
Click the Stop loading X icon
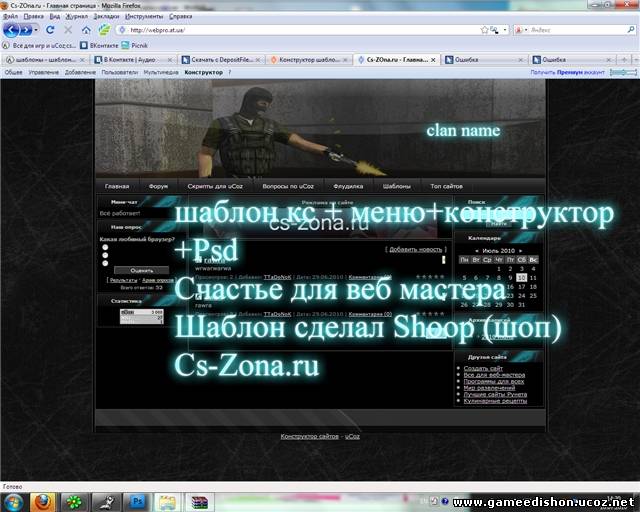point(66,30)
